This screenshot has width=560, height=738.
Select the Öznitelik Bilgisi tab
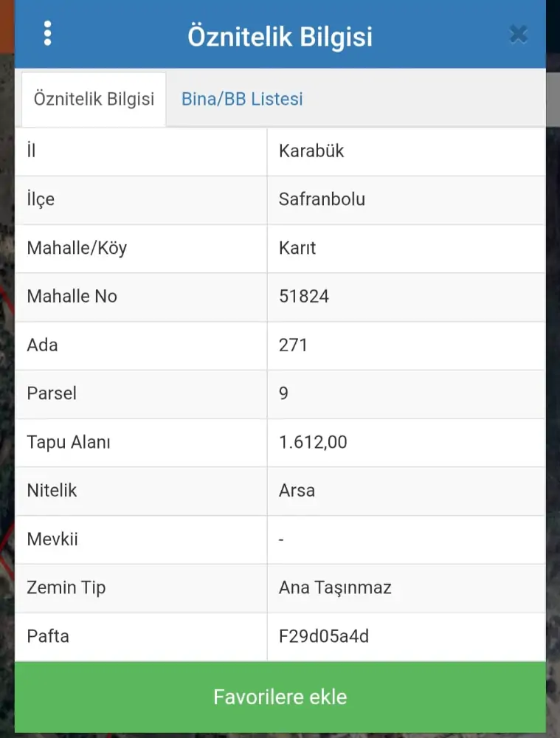point(94,99)
